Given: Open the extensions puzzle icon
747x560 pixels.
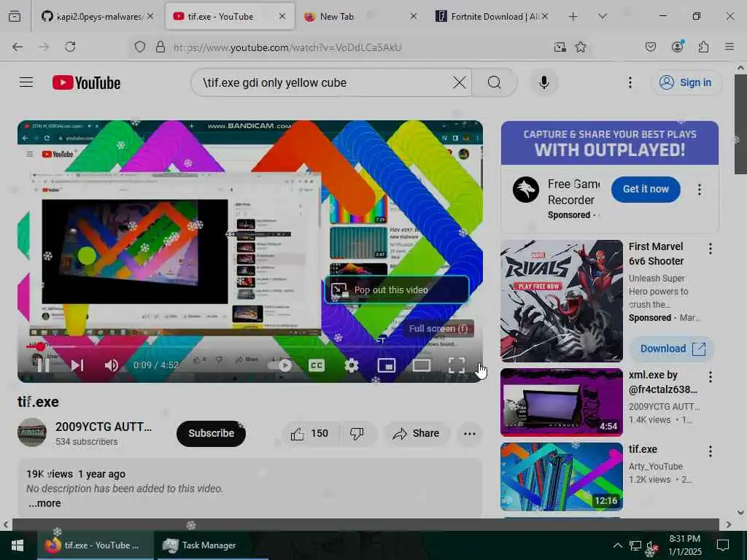Looking at the screenshot, I should 703,47.
